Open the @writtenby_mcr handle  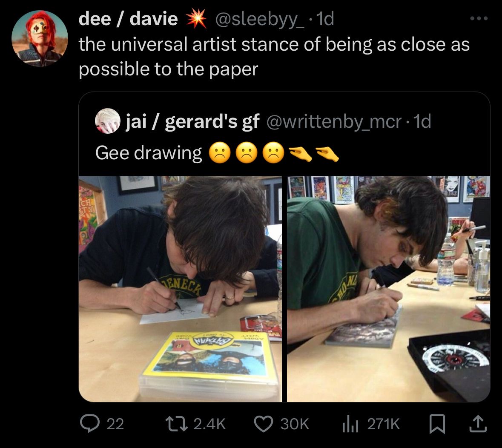334,122
